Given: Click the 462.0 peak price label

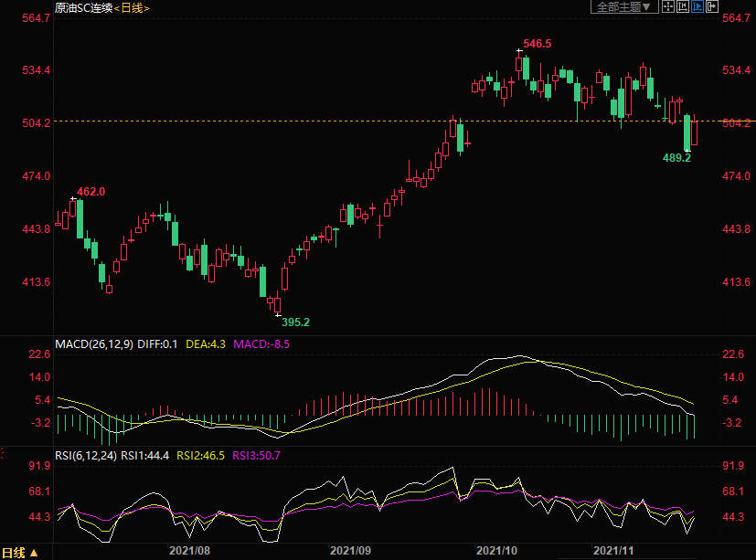Looking at the screenshot, I should point(91,192).
